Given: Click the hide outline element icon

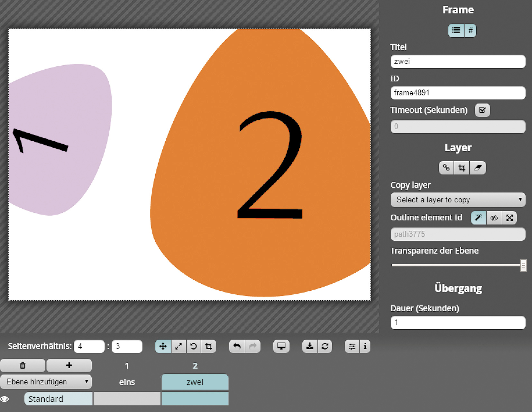Looking at the screenshot, I should [494, 218].
